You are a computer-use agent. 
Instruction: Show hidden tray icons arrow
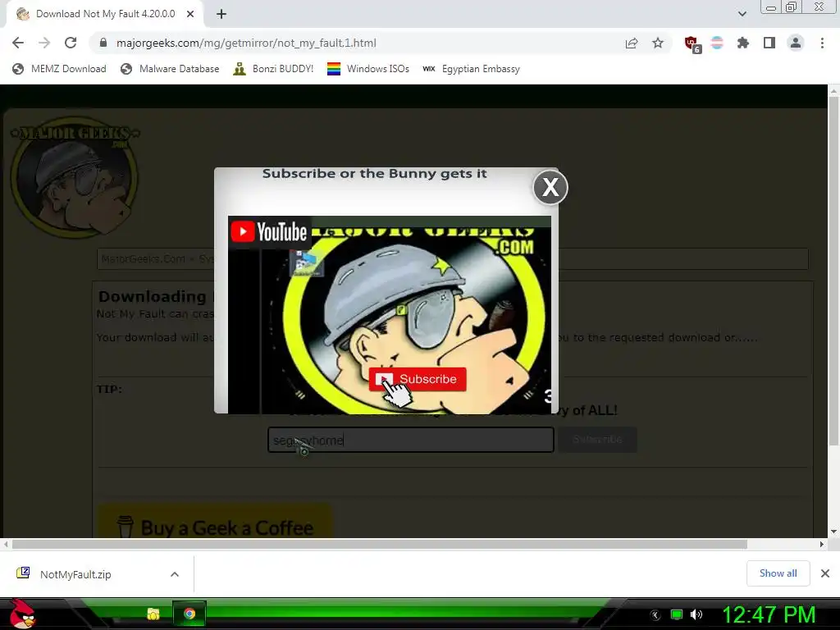point(655,615)
